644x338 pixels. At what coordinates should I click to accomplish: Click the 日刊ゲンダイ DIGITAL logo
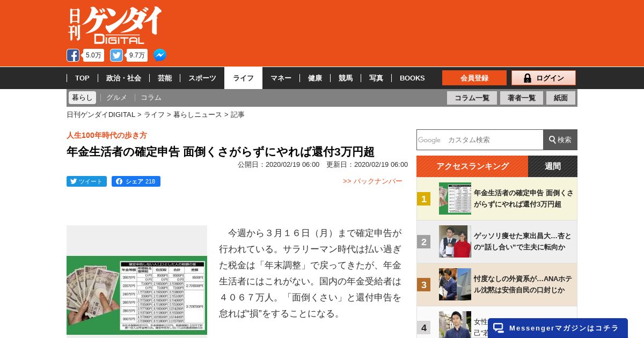tap(115, 25)
